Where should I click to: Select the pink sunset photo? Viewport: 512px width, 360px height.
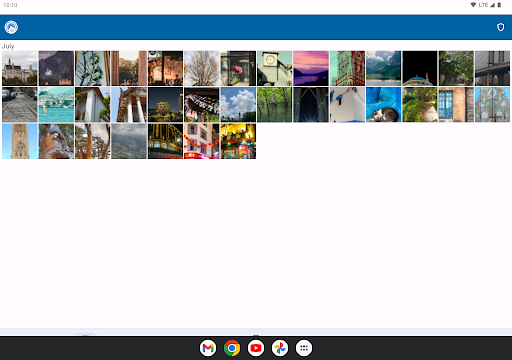(311, 68)
